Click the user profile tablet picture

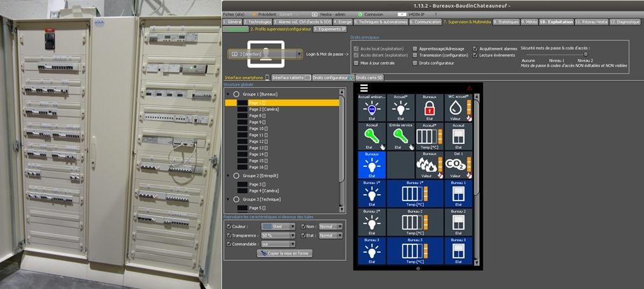pos(266,54)
